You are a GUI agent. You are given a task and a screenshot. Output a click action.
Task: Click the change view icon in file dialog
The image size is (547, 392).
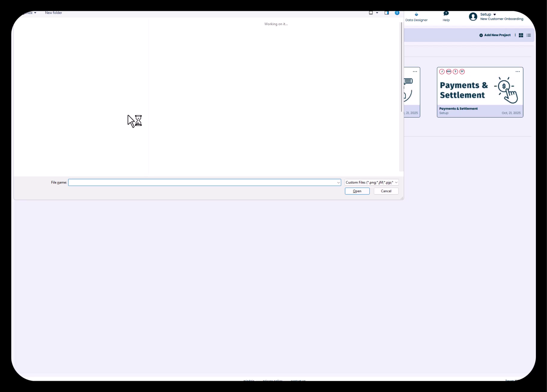371,13
